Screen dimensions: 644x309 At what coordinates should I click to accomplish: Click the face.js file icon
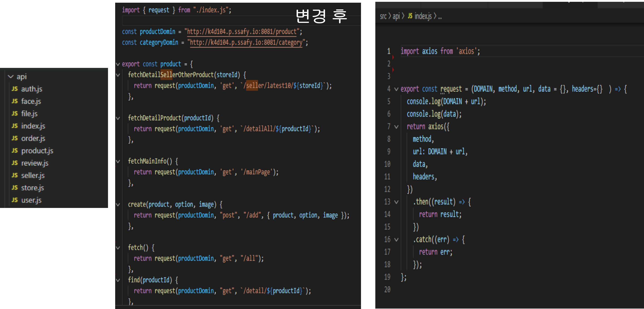pyautogui.click(x=15, y=101)
